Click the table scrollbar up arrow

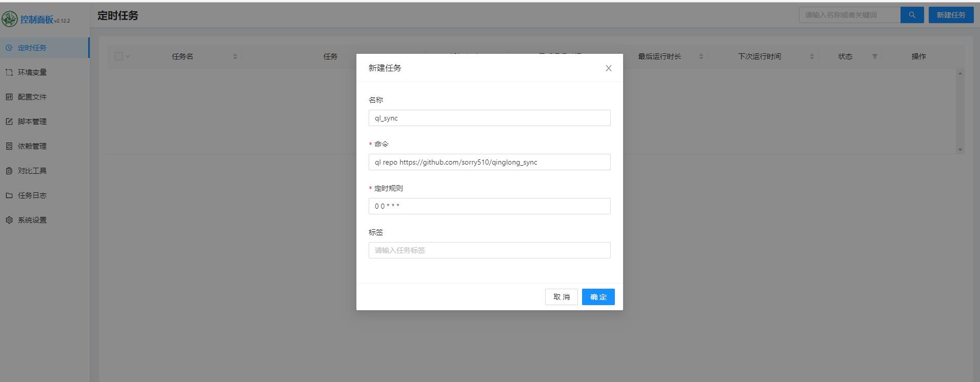point(960,73)
